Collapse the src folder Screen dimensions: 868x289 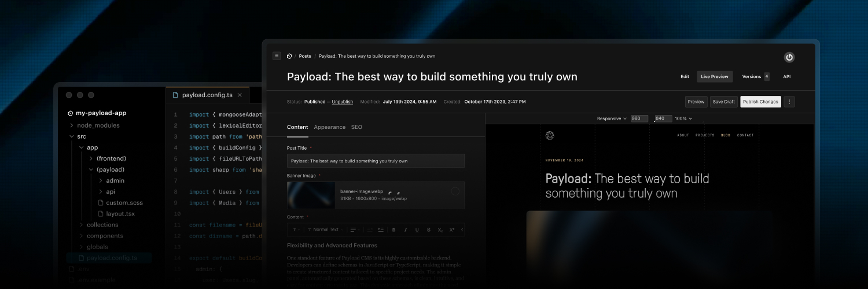tap(71, 136)
